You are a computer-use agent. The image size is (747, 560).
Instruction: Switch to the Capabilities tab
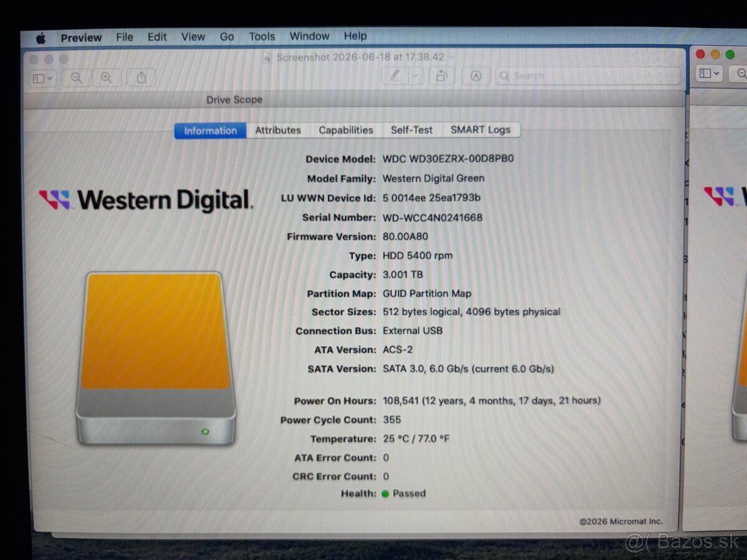click(x=345, y=130)
